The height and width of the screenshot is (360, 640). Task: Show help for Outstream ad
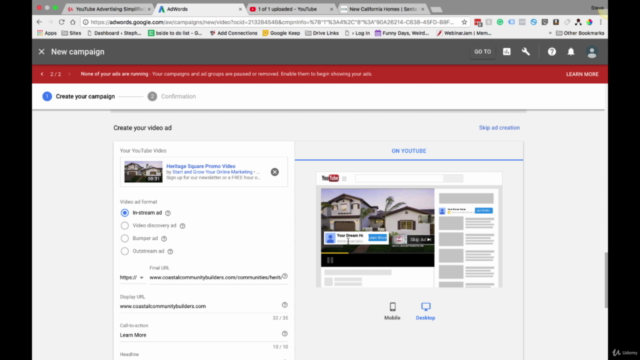click(170, 251)
